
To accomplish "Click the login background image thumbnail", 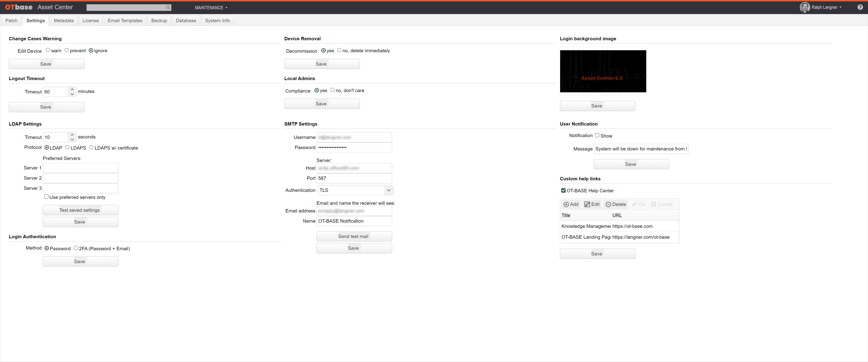I will [603, 71].
